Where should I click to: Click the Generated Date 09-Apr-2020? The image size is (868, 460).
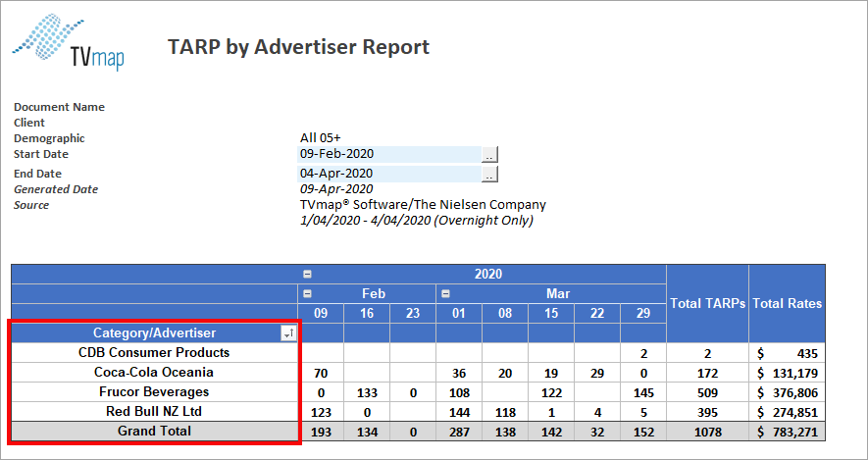pos(336,189)
